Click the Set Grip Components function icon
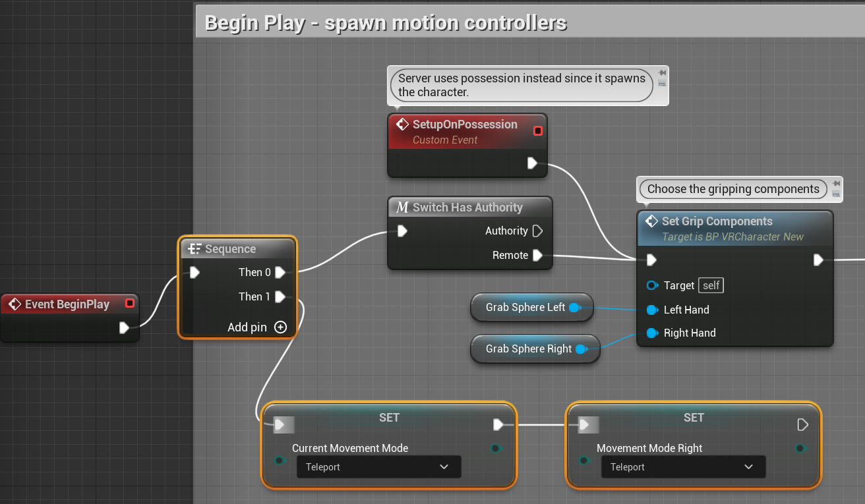Viewport: 865px width, 504px height. point(651,221)
